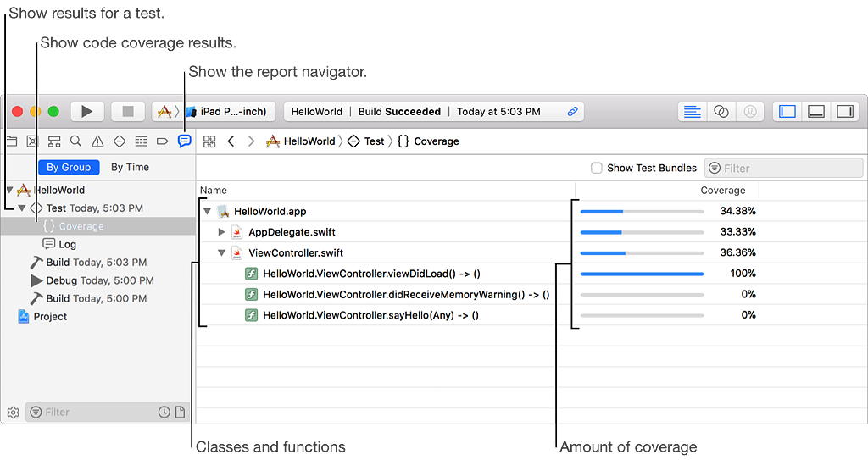Expand the AppDelegate.swift row
This screenshot has width=868, height=460.
click(x=221, y=232)
